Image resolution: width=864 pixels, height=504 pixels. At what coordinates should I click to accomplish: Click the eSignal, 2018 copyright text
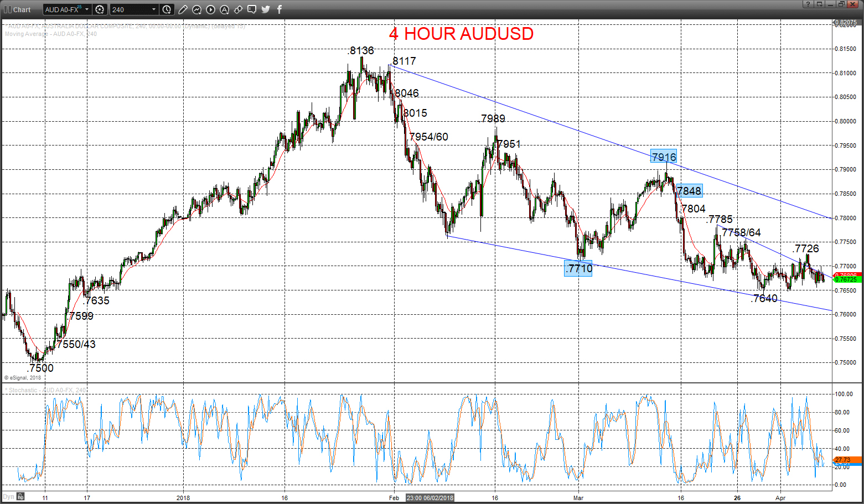[x=23, y=378]
